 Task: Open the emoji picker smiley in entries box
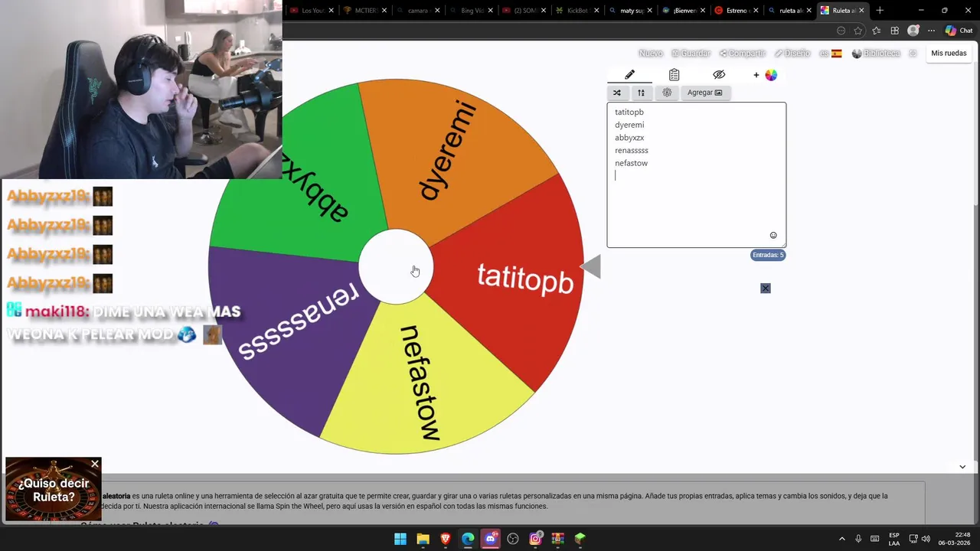tap(773, 235)
